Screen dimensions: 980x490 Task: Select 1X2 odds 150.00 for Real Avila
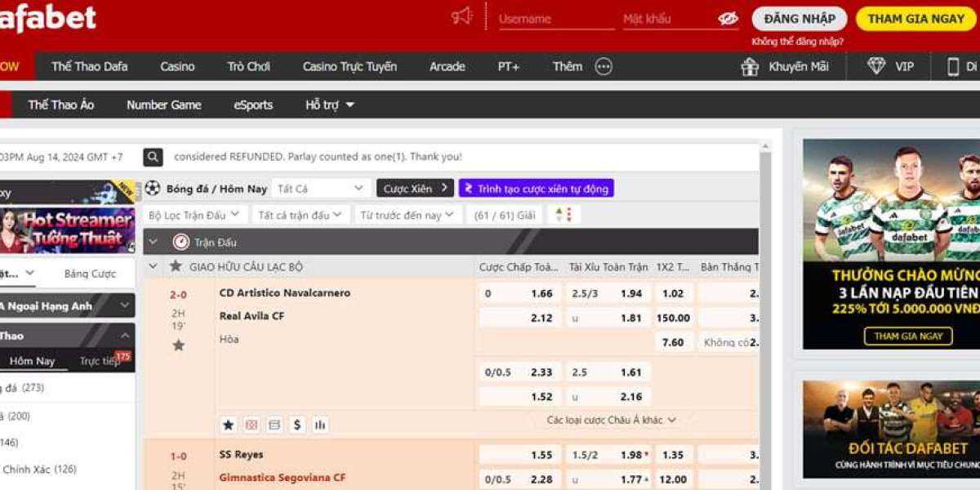[675, 318]
